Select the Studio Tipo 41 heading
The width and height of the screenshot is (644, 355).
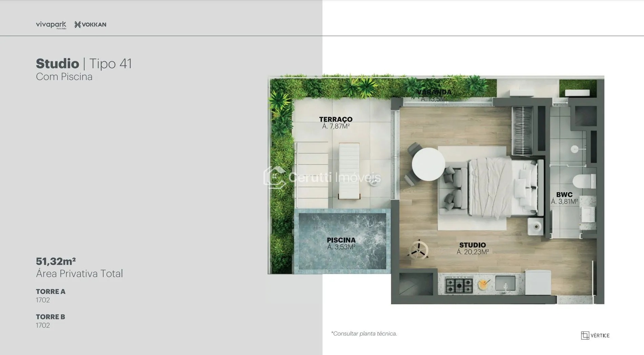(84, 64)
